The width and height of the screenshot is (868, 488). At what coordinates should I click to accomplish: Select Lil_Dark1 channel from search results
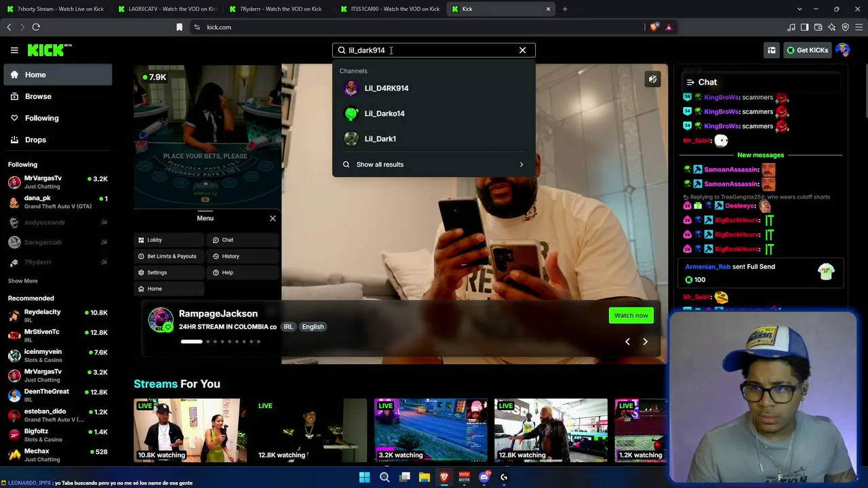click(x=433, y=139)
